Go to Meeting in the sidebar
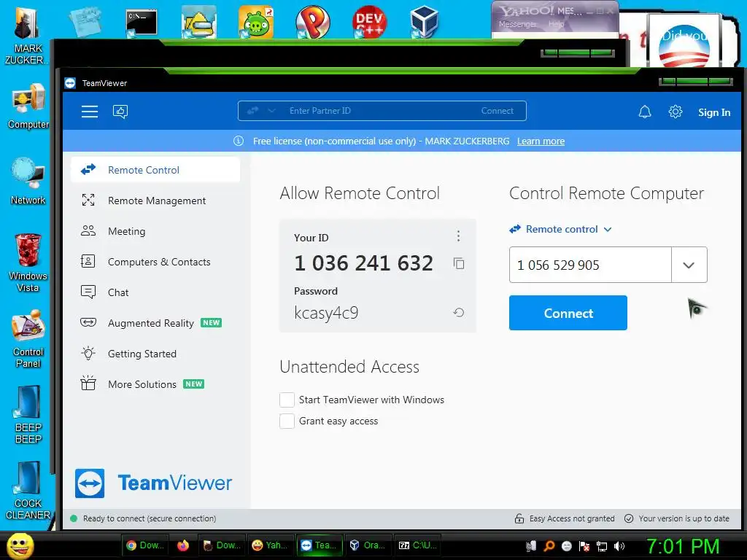Image resolution: width=747 pixels, height=560 pixels. pyautogui.click(x=155, y=231)
